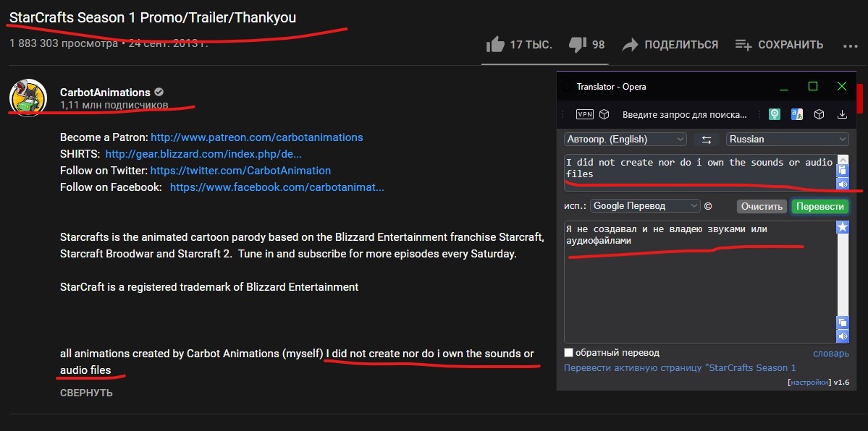Play audio of the Russian translation
The height and width of the screenshot is (431, 868).
(843, 336)
